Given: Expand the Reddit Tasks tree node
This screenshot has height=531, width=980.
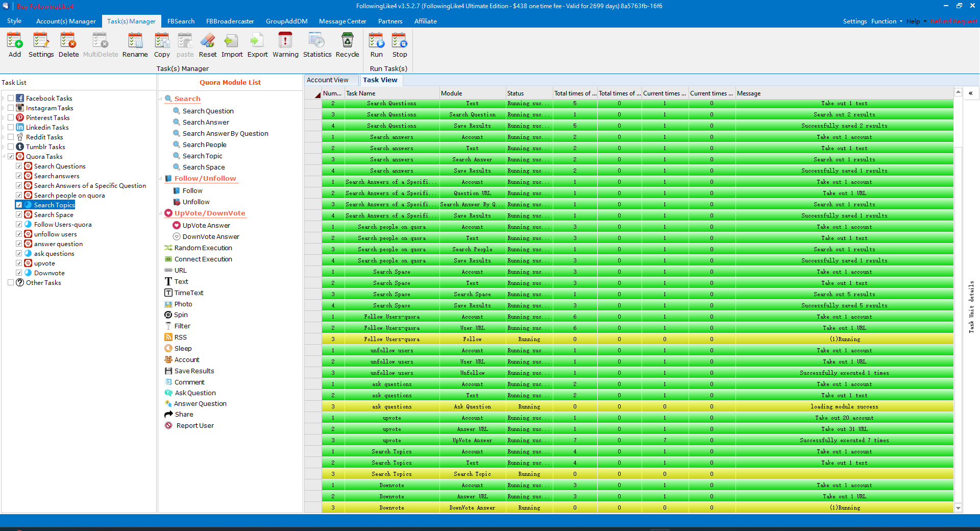Looking at the screenshot, I should pos(4,137).
